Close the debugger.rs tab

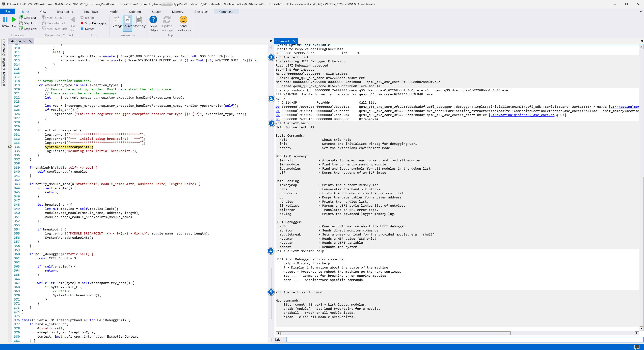pos(30,41)
